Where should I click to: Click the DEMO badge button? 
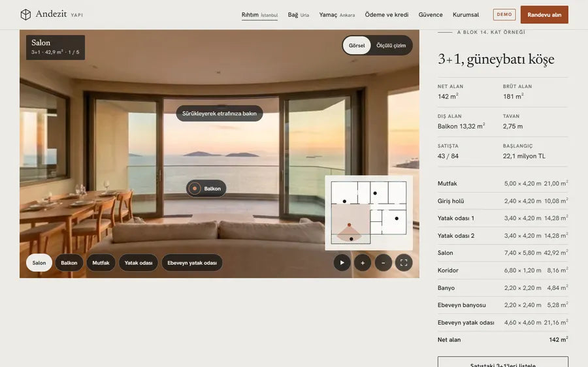point(504,14)
